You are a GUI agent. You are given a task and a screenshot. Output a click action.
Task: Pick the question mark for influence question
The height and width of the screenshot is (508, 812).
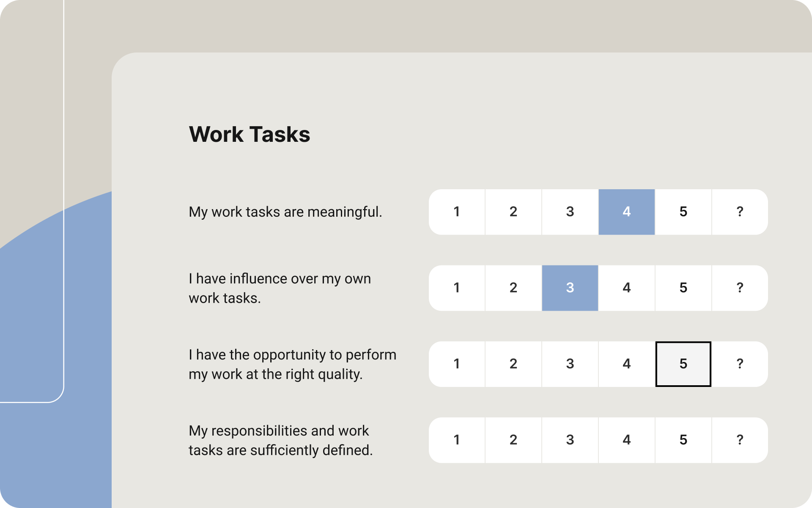pyautogui.click(x=740, y=288)
